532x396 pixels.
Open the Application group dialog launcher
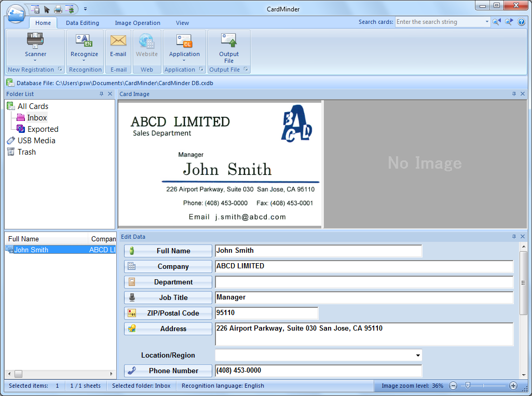coord(201,69)
